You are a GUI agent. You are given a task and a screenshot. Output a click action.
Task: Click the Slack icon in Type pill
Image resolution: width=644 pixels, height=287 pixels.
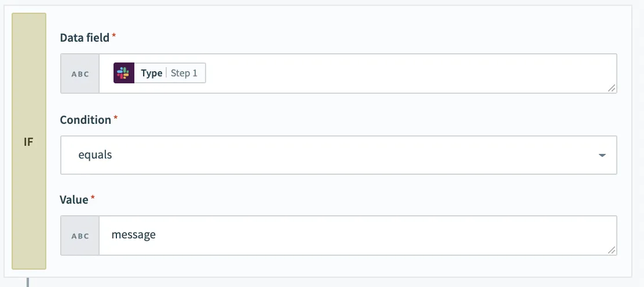tap(123, 73)
